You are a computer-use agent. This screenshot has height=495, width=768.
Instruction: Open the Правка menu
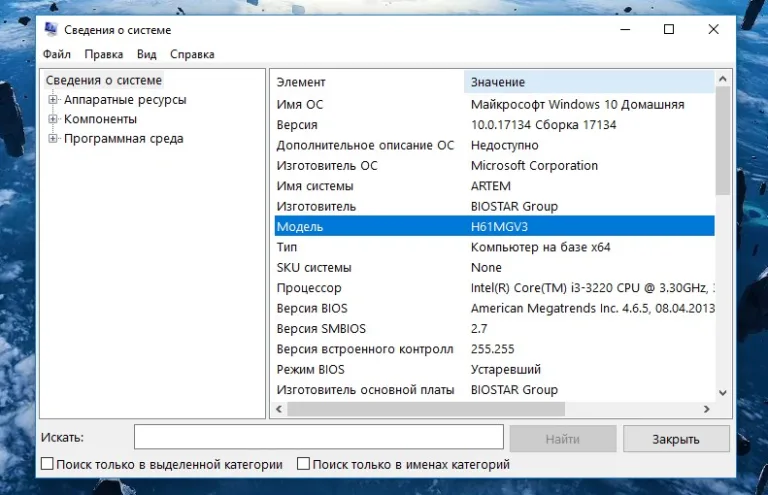point(104,54)
